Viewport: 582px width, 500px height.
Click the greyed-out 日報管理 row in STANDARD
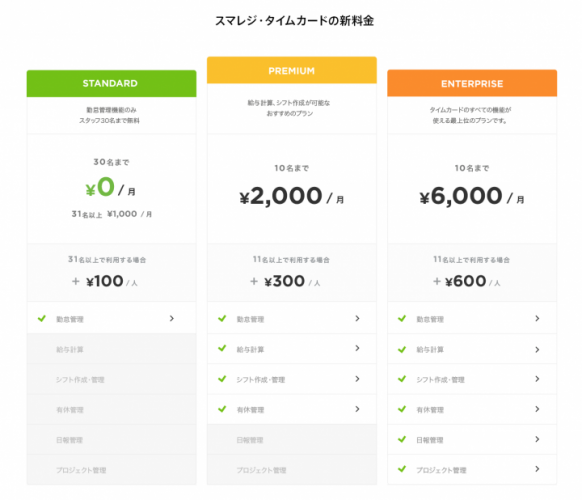coord(111,440)
